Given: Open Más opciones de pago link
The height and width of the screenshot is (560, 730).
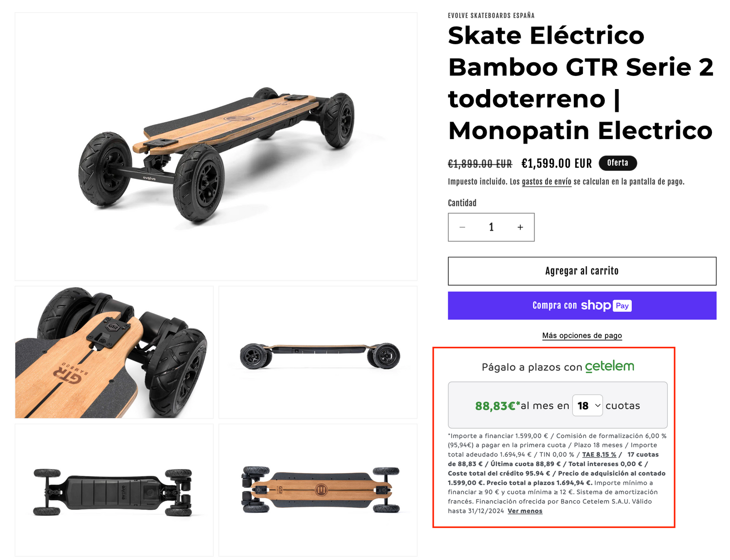Looking at the screenshot, I should tap(582, 335).
